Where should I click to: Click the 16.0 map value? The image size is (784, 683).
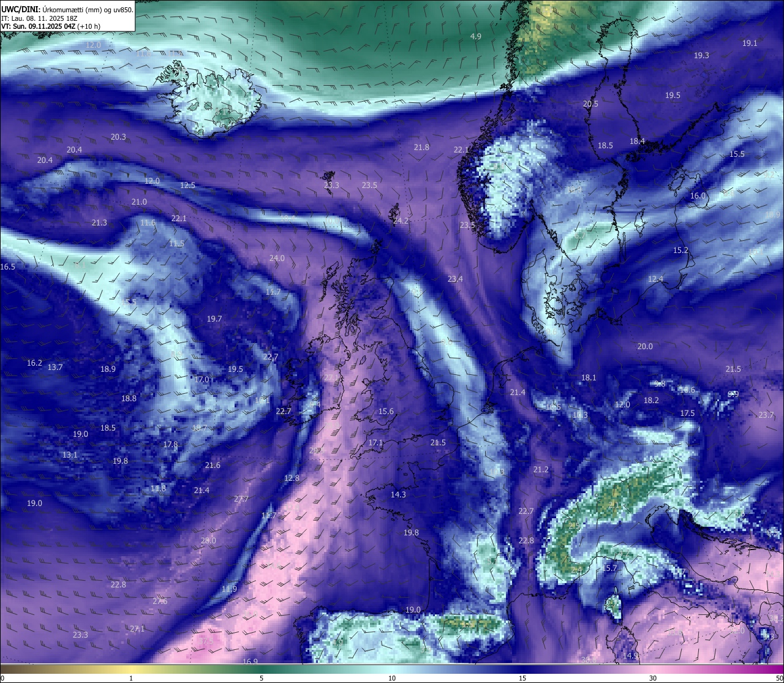[x=698, y=196]
